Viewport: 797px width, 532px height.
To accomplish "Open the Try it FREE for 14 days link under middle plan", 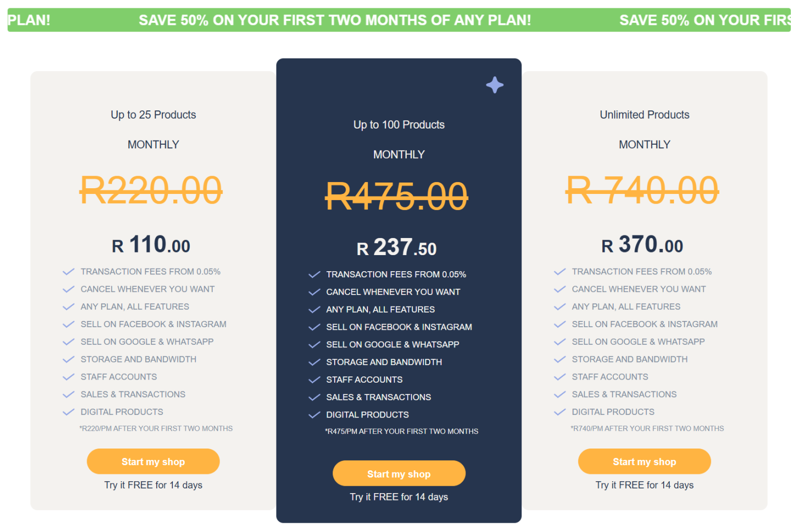I will tap(398, 496).
